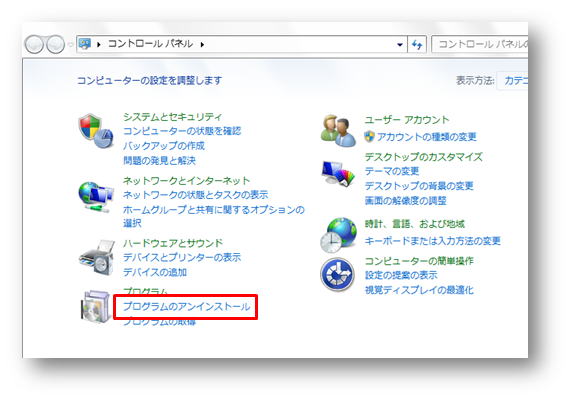This screenshot has width=570, height=400.
Task: Open Hardware and Sound printer icon
Action: pyautogui.click(x=97, y=257)
